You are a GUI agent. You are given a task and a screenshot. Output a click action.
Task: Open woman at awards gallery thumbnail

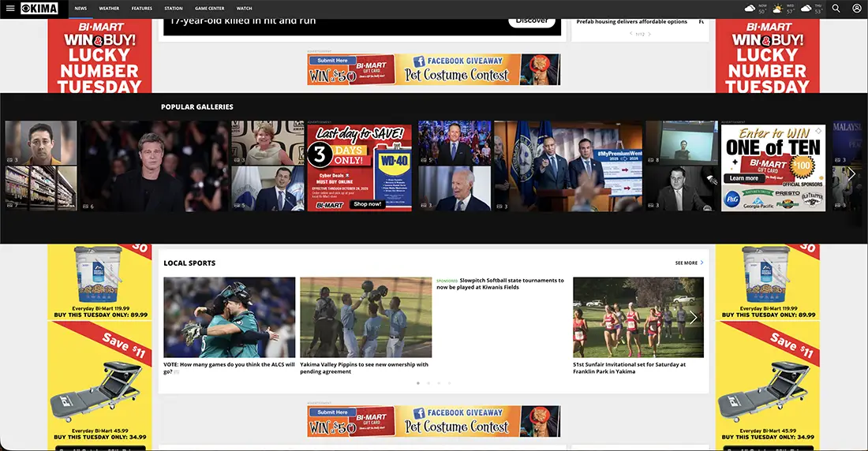(268, 143)
